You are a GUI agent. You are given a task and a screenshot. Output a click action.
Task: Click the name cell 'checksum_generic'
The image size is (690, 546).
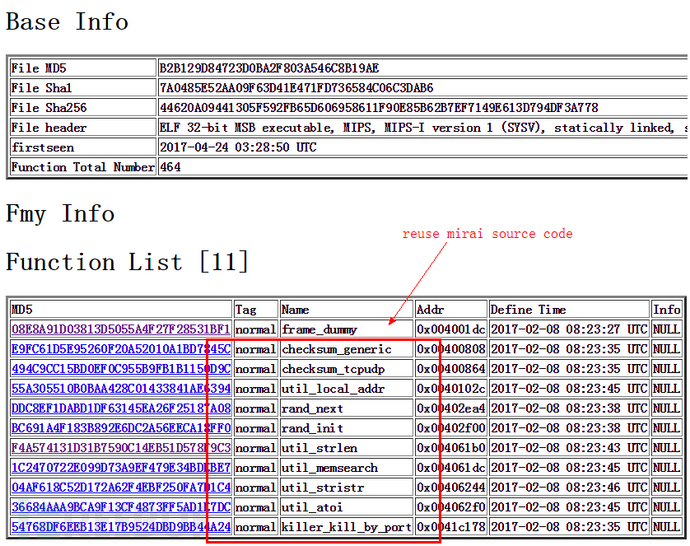pos(347,349)
